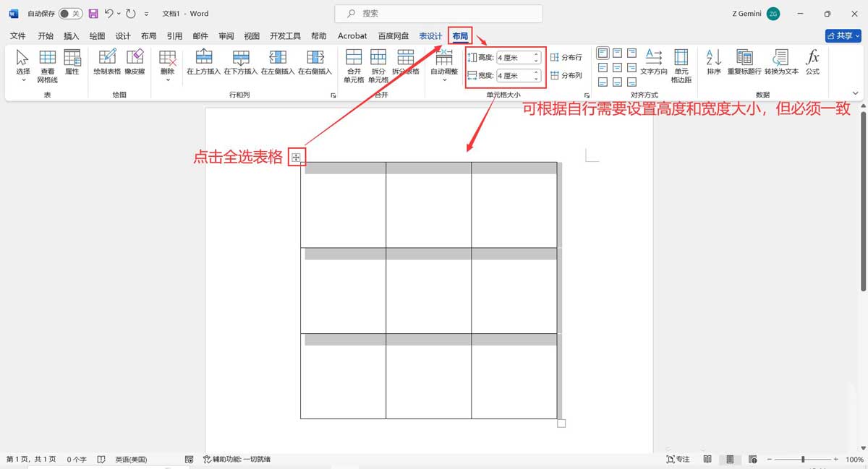Select Convert to Text (转换为文本)

click(x=780, y=64)
